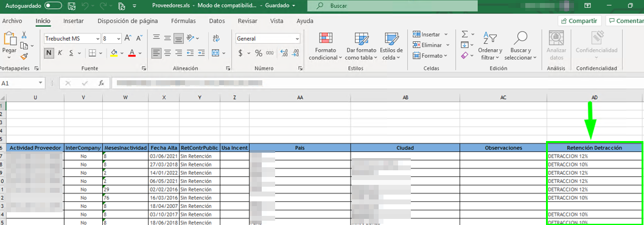Viewport: 644px width, 225px height.
Task: Click the merge and center icon
Action: [x=216, y=53]
